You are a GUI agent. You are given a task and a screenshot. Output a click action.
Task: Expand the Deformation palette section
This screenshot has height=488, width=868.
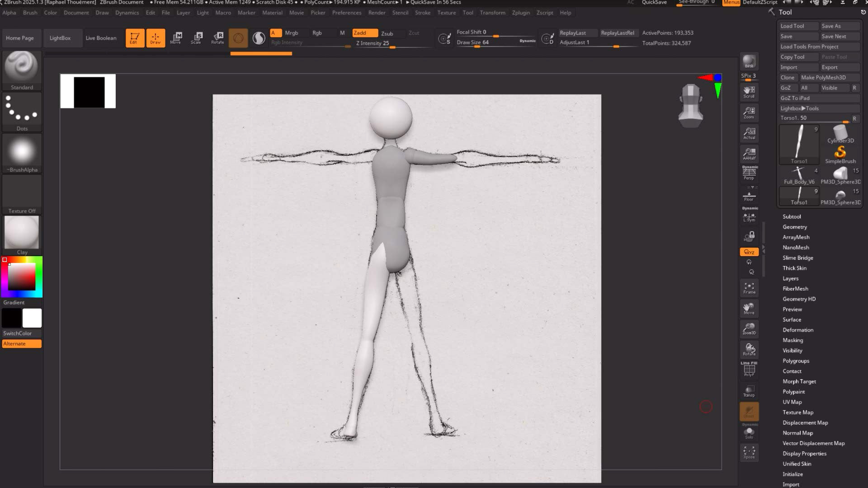[x=797, y=330]
